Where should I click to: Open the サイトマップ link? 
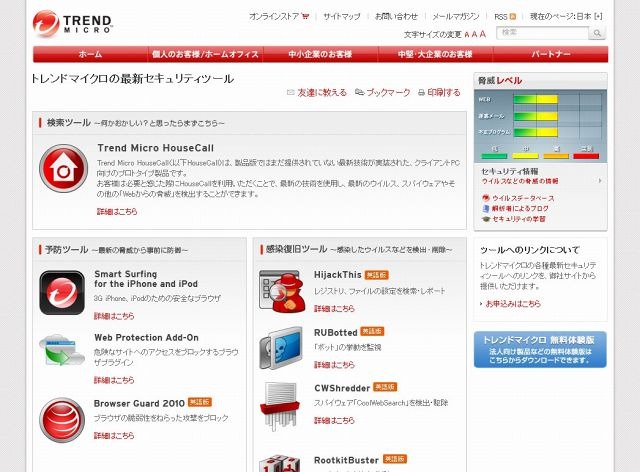pos(342,17)
